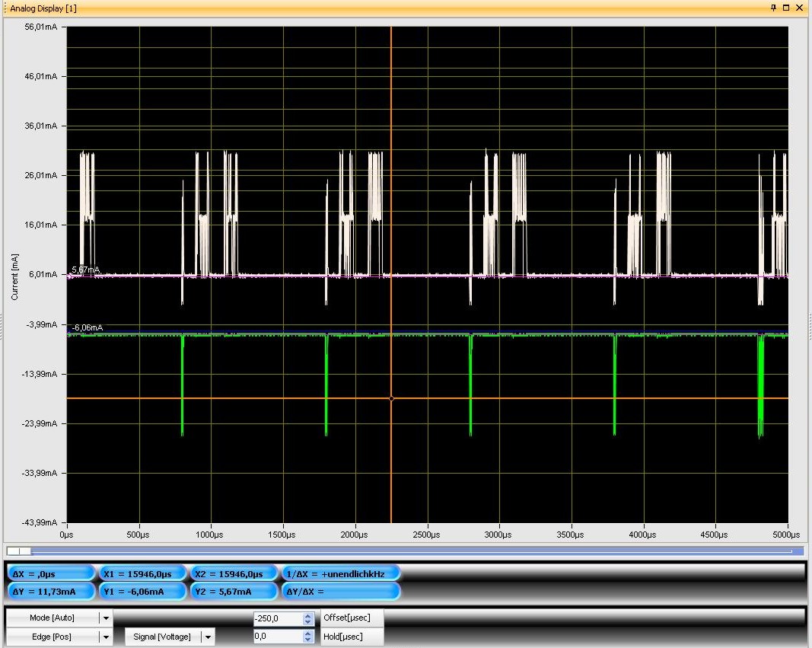Click the 5000µs time axis label
This screenshot has width=812, height=648.
[786, 535]
